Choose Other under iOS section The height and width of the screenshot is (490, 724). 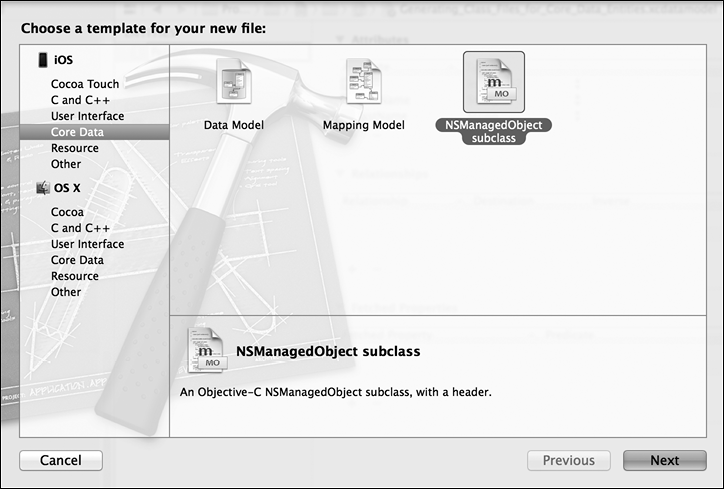coord(66,164)
